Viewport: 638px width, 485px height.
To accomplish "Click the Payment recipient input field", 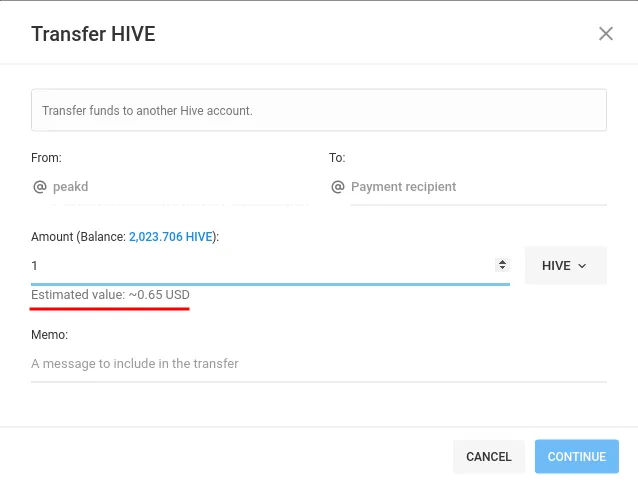I will coord(478,187).
